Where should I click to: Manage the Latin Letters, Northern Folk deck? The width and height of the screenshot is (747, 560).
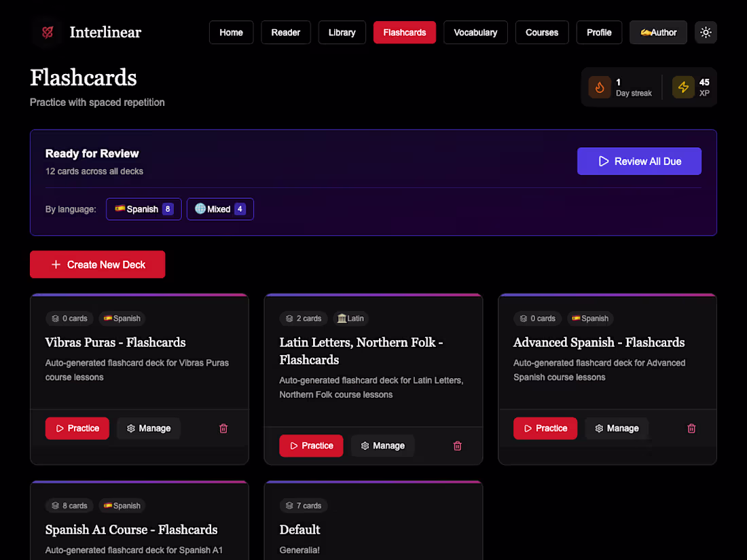click(382, 446)
